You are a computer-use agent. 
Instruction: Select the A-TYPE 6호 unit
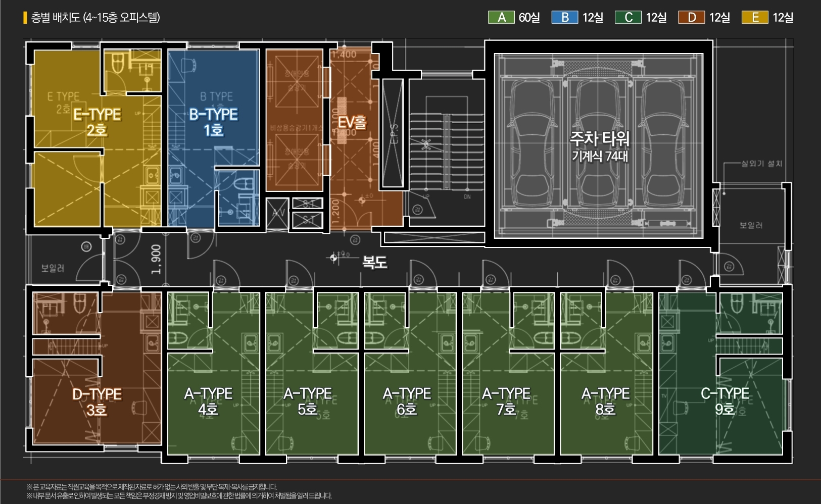[407, 401]
